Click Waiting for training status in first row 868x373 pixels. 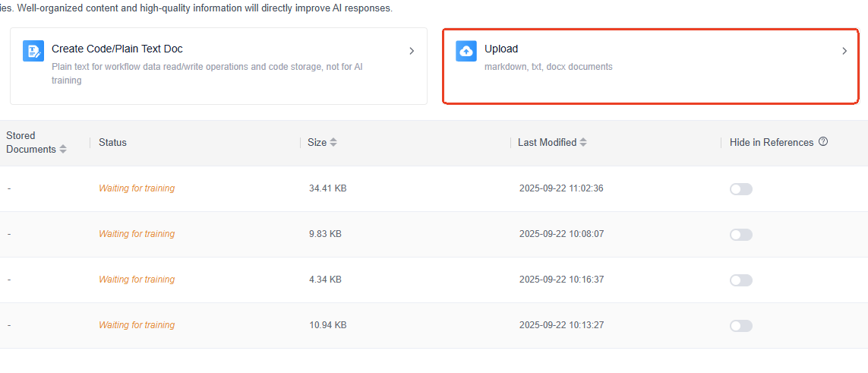coord(137,188)
